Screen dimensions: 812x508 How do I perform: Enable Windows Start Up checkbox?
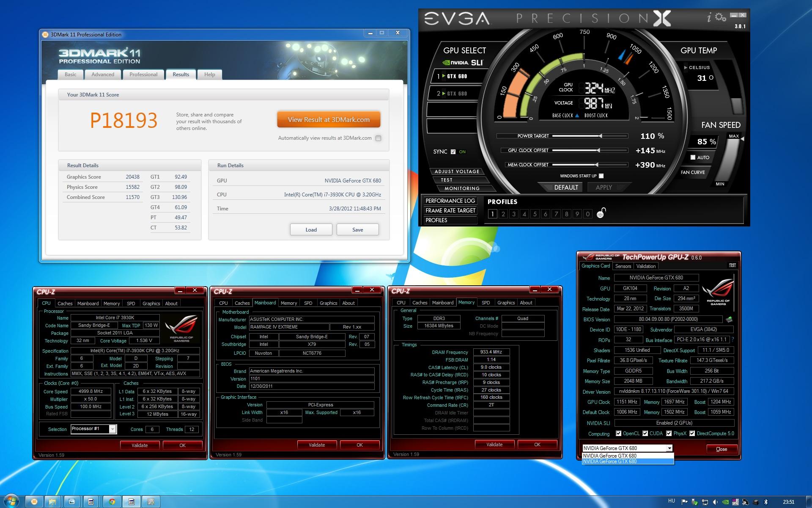(x=601, y=176)
